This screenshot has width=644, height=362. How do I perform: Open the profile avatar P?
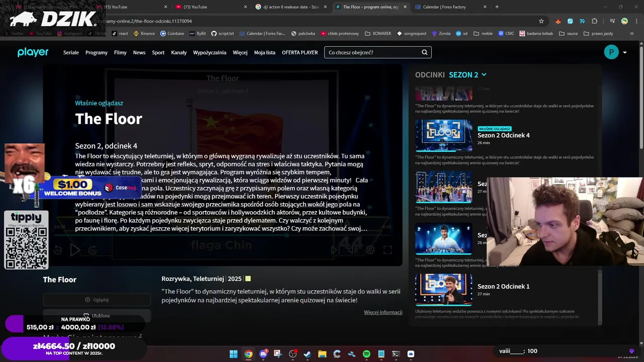tap(611, 52)
